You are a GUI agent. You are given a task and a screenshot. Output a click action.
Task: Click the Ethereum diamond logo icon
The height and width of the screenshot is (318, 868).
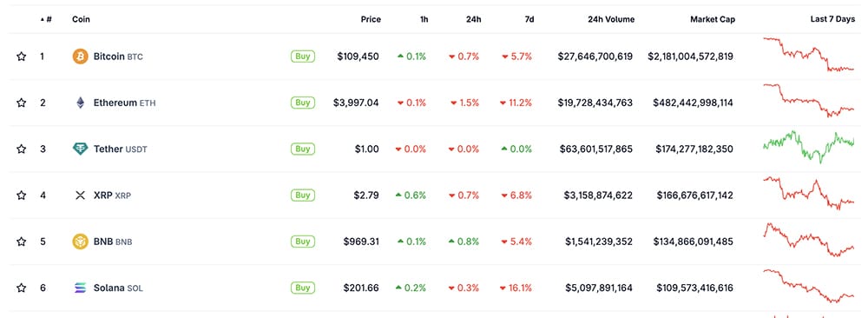80,103
